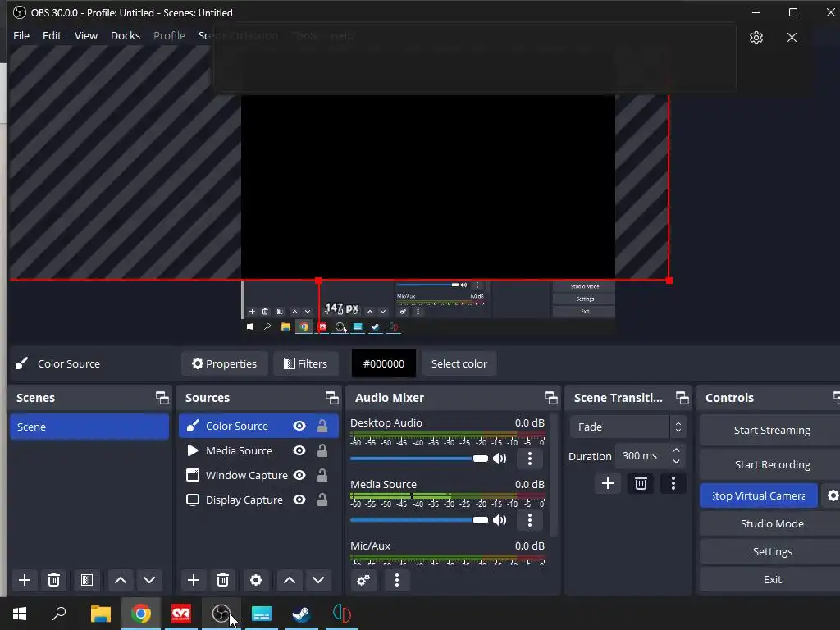Click the Select color button

click(x=459, y=363)
